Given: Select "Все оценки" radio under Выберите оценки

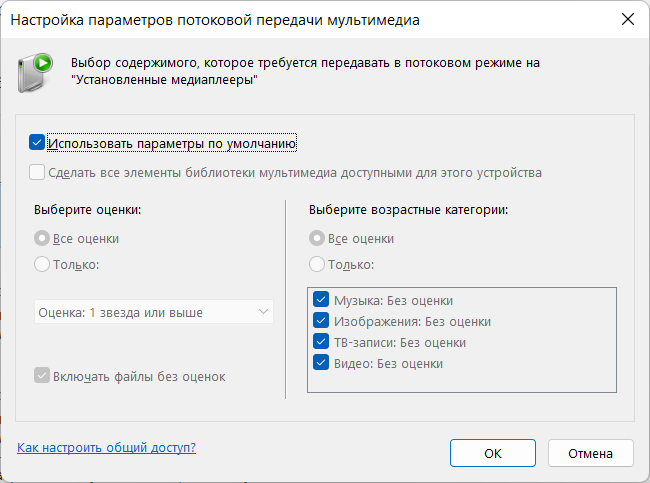Looking at the screenshot, I should click(42, 238).
